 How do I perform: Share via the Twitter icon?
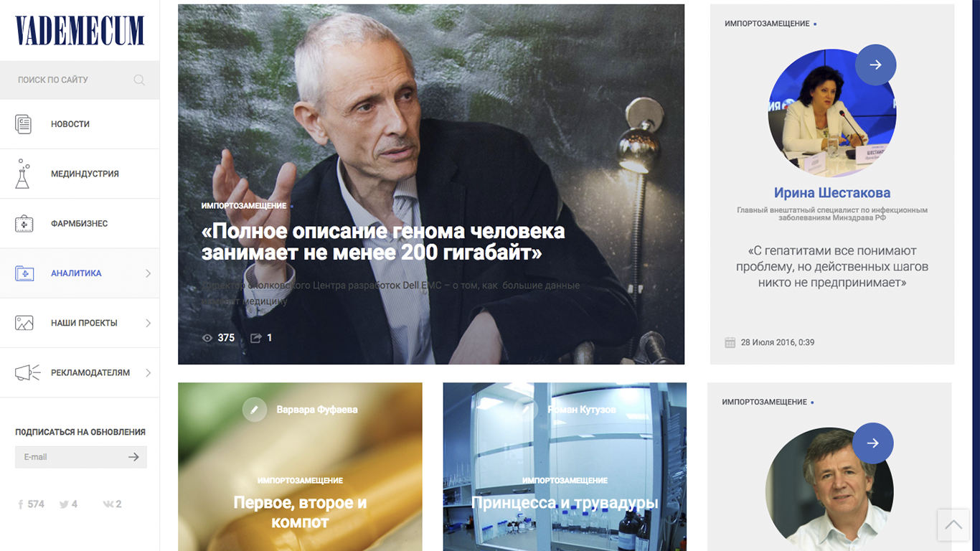tap(64, 504)
